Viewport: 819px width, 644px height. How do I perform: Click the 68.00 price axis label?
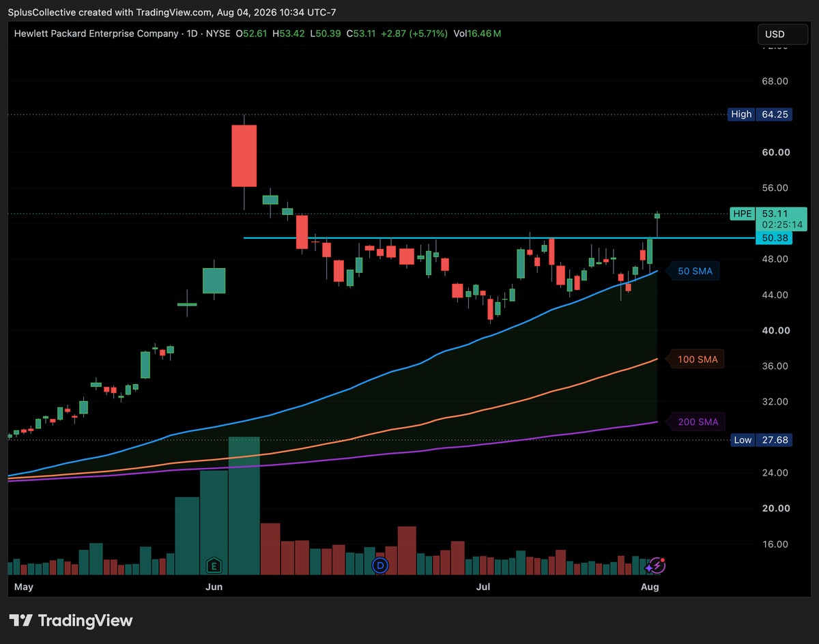pos(775,81)
